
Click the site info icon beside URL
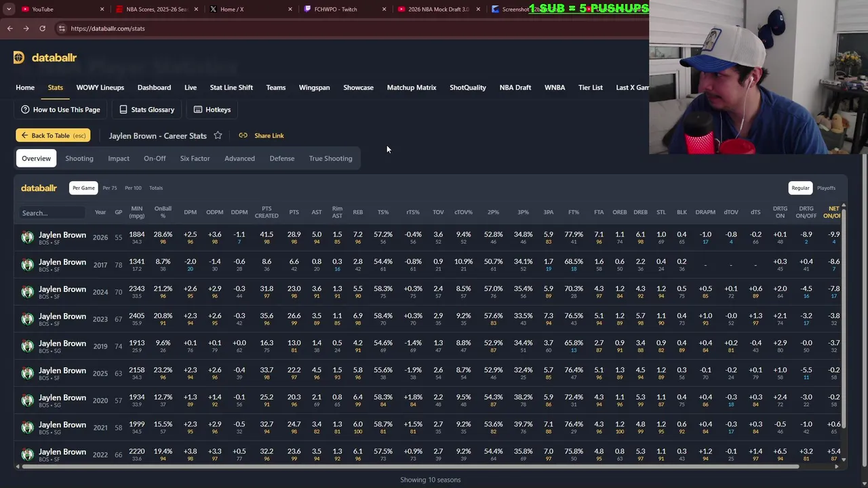point(62,28)
